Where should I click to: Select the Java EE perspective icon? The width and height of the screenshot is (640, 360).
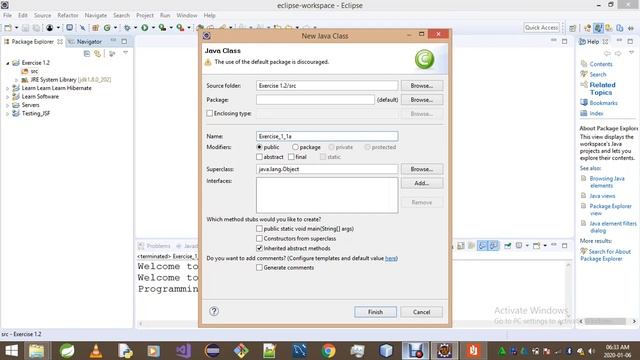(587, 28)
